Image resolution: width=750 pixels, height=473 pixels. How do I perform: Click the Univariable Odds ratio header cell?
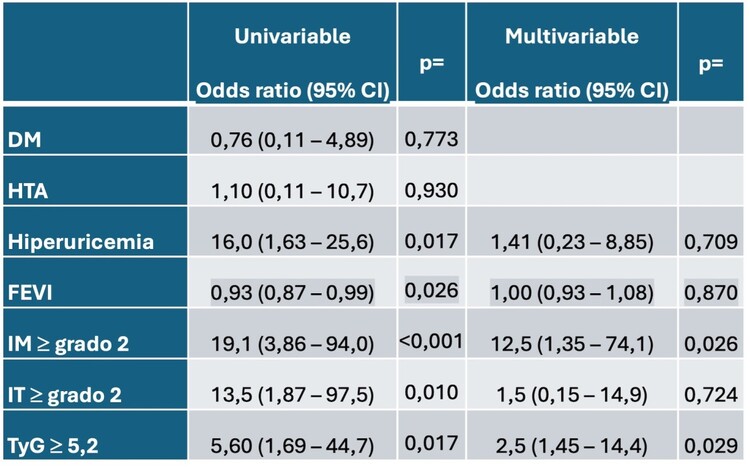pyautogui.click(x=292, y=64)
